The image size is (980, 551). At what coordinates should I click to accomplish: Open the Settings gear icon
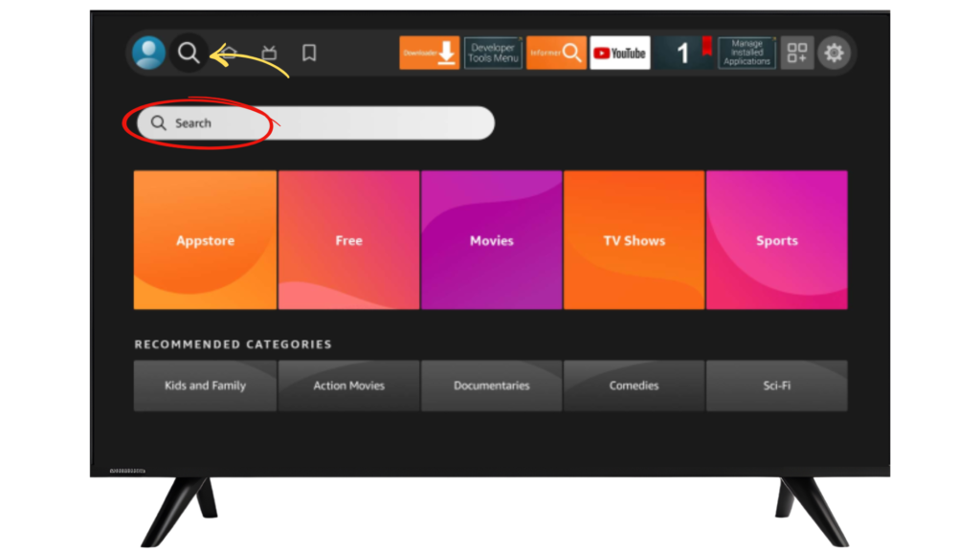pyautogui.click(x=835, y=53)
